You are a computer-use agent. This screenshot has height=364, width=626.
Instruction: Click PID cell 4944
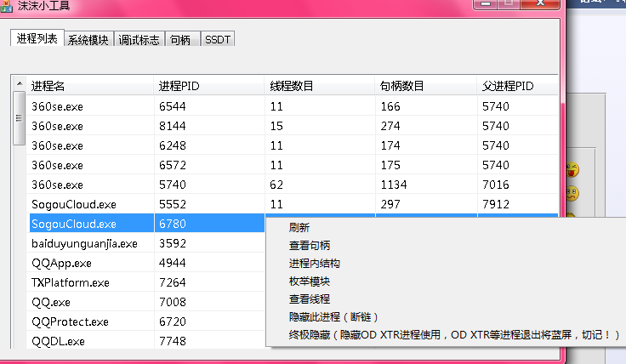173,263
